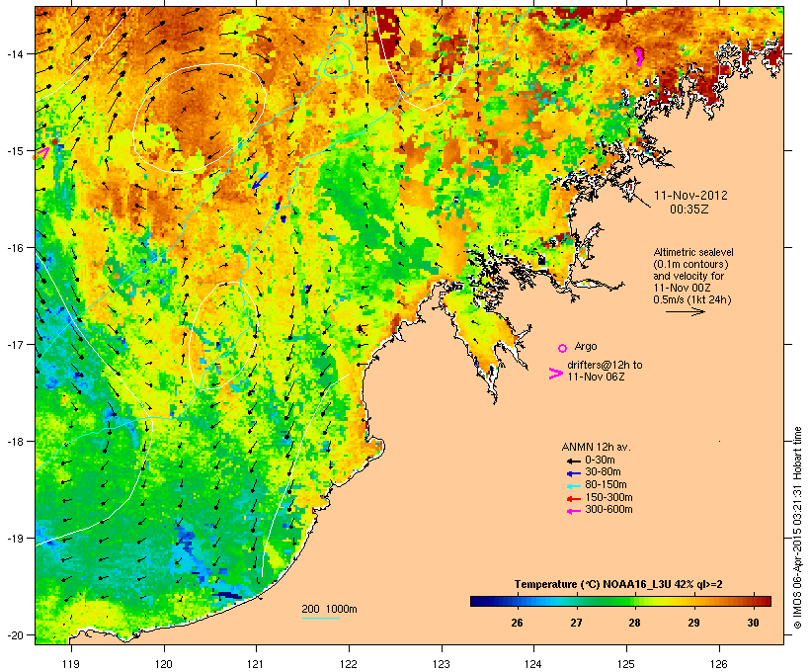Click the longitude axis label 119
The width and height of the screenshot is (810, 672).
(x=71, y=664)
